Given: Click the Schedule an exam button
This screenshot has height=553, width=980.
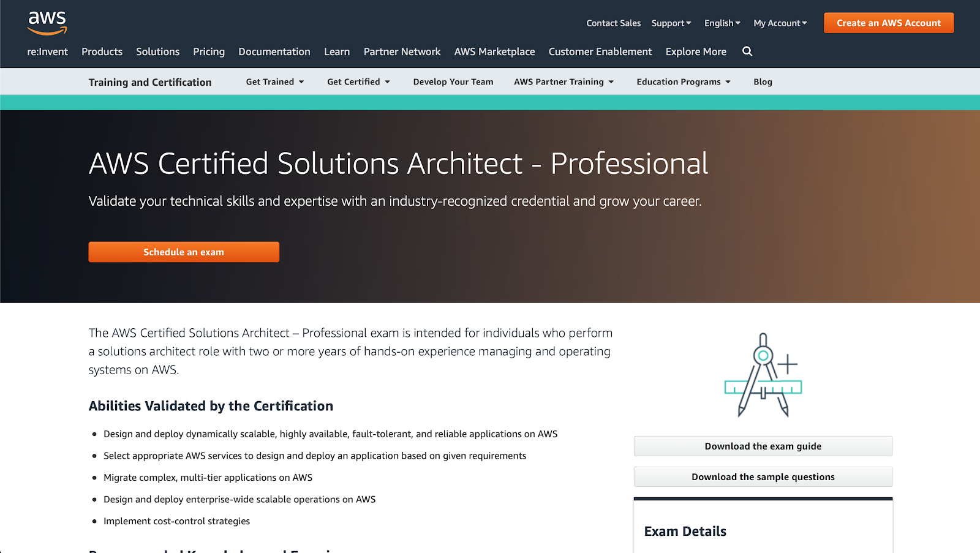Looking at the screenshot, I should click(184, 252).
